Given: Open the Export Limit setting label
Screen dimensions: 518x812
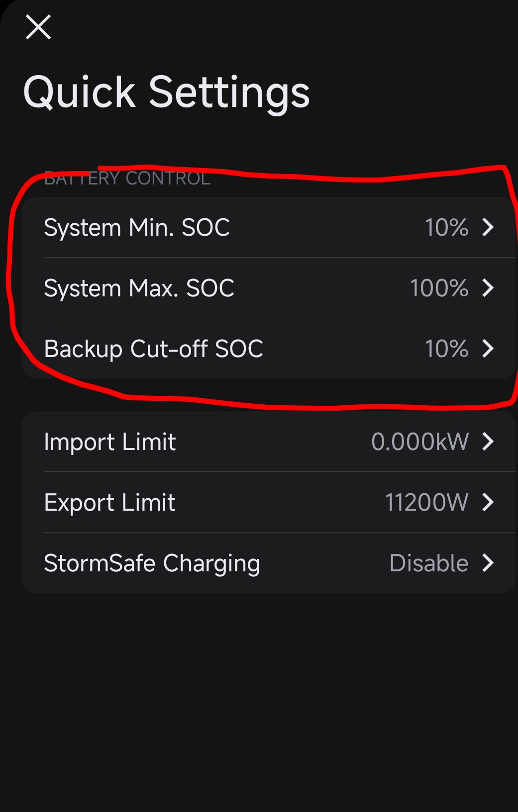Looking at the screenshot, I should (x=109, y=503).
